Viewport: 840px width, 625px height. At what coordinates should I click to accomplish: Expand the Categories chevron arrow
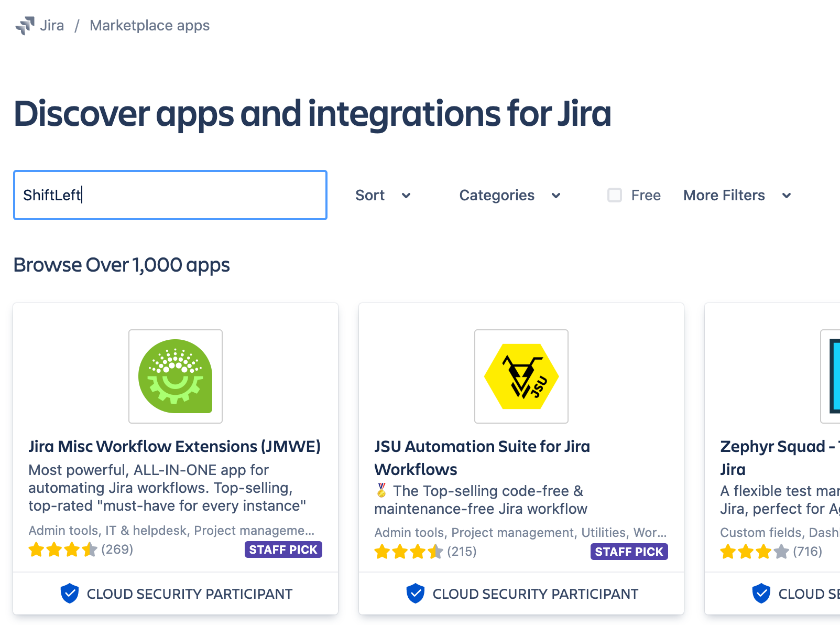click(x=556, y=196)
